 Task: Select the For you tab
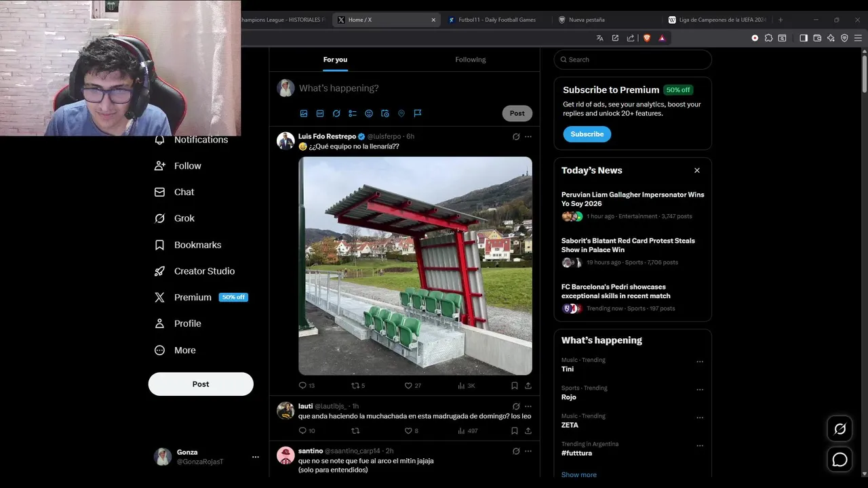click(335, 60)
